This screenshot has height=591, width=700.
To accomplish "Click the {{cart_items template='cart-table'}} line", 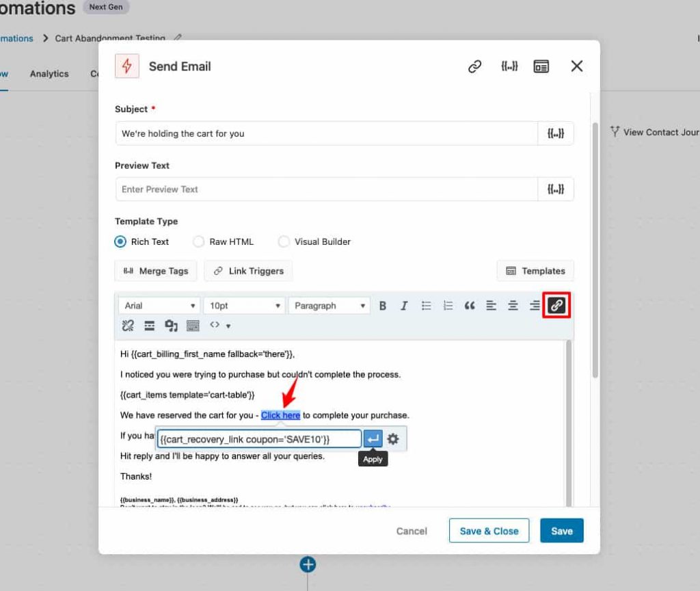I will pyautogui.click(x=187, y=395).
